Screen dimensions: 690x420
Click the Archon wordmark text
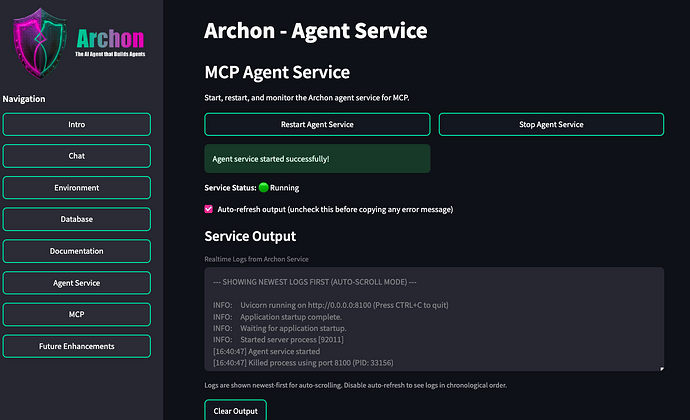point(110,39)
